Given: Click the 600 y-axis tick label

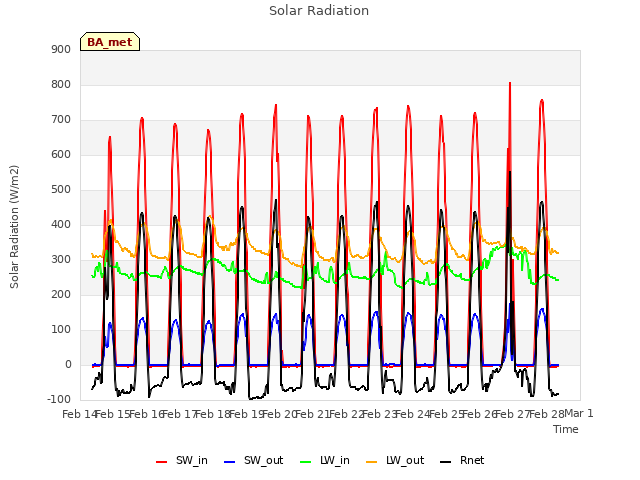Looking at the screenshot, I should [61, 155].
